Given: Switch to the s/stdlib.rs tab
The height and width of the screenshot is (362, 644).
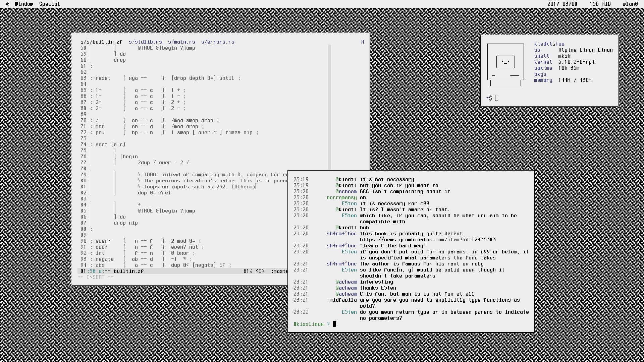Looking at the screenshot, I should point(145,42).
